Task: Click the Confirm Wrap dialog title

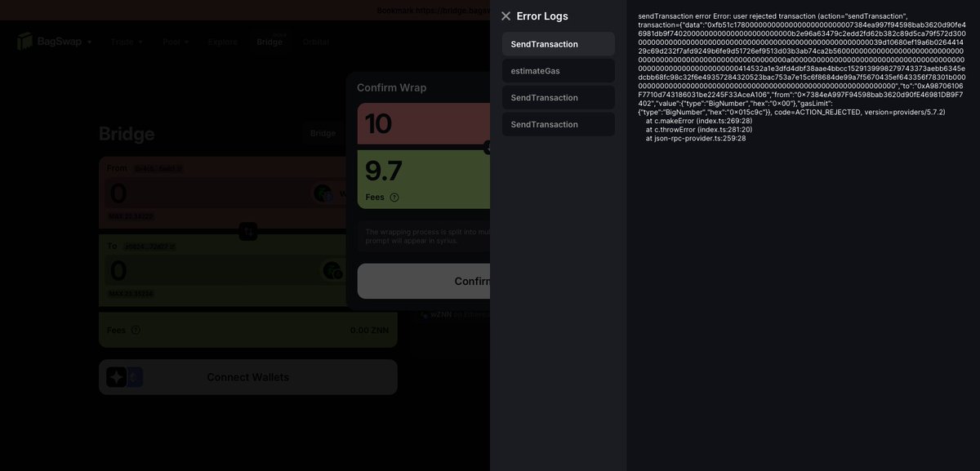Action: pyautogui.click(x=392, y=88)
